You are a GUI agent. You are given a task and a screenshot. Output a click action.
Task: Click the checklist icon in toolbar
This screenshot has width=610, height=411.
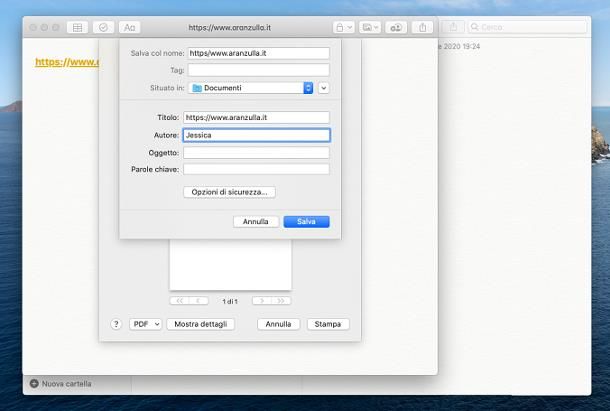[x=103, y=27]
